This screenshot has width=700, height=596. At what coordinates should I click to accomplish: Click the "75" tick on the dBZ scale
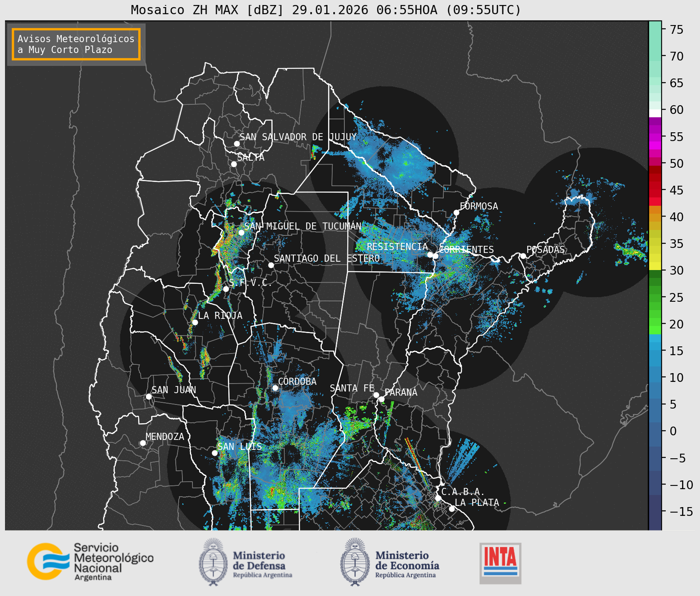pos(677,30)
